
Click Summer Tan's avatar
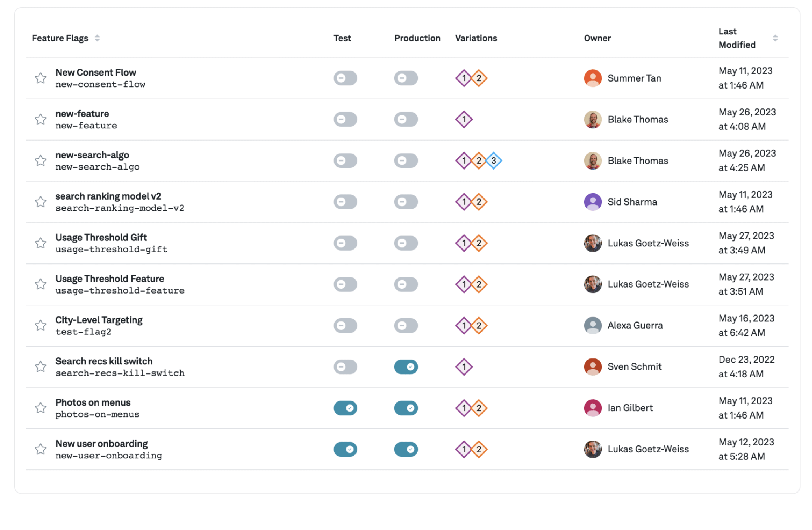[x=593, y=78]
